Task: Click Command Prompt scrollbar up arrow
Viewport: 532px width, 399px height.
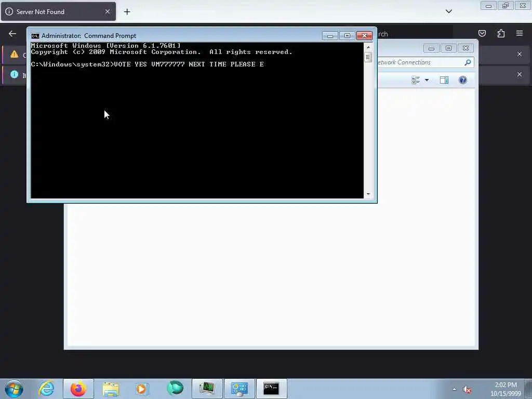Action: coord(368,47)
